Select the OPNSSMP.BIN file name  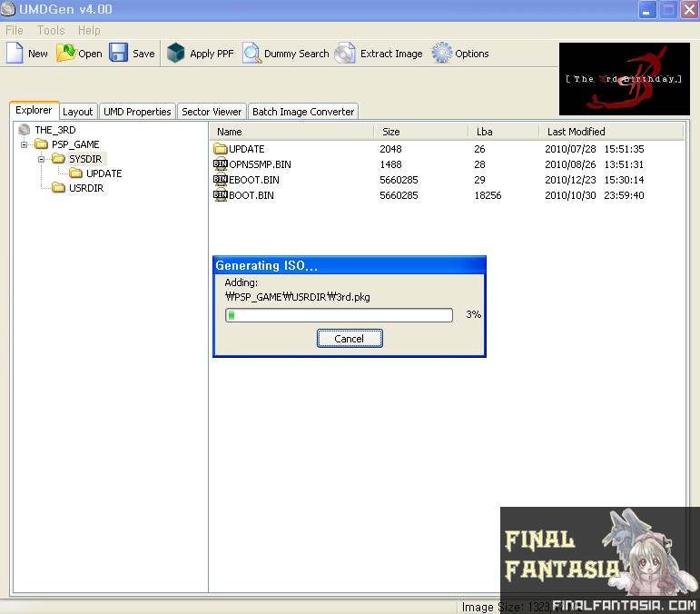pyautogui.click(x=260, y=164)
